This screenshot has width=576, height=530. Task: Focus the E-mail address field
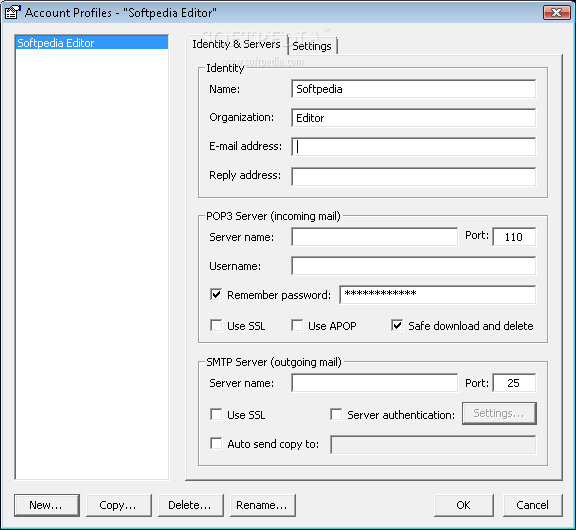coord(413,147)
